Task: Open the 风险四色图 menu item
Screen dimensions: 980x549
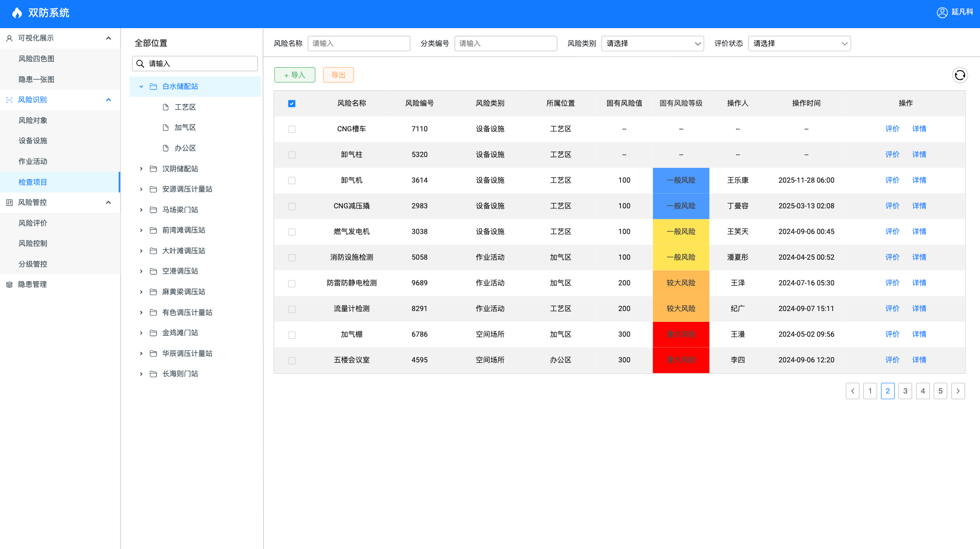Action: [37, 59]
